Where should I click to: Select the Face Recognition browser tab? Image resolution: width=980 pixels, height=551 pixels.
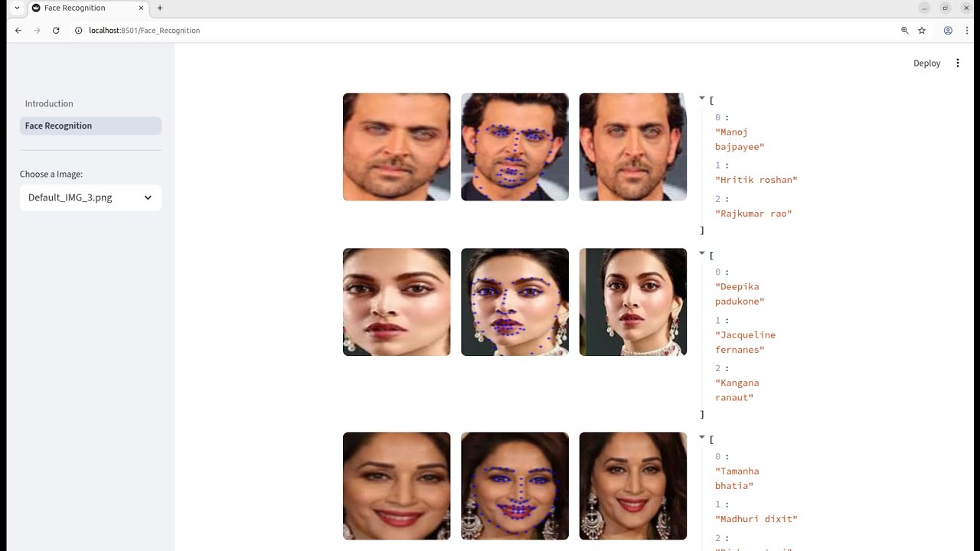click(88, 8)
